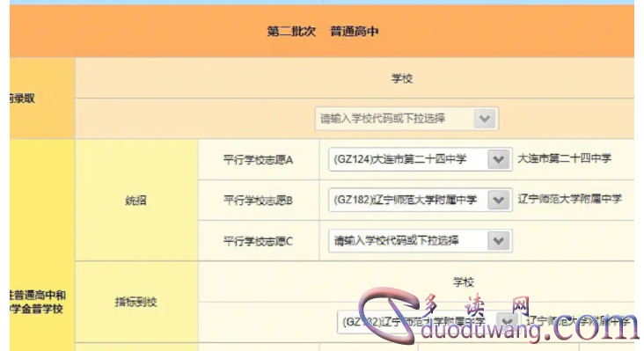Viewport: 644px width, 351px height.
Task: Click the 辽宁师范大学附属中学 text beside 志愿B
Action: pos(570,199)
